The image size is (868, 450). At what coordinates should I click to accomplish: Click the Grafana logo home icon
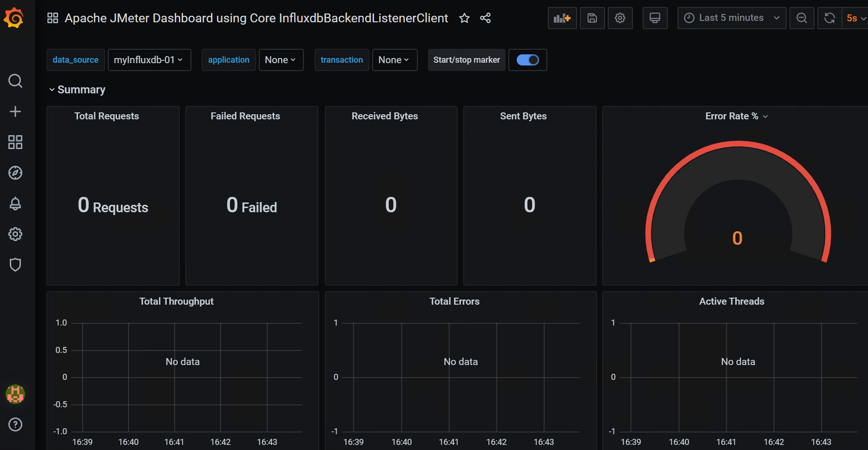[14, 18]
